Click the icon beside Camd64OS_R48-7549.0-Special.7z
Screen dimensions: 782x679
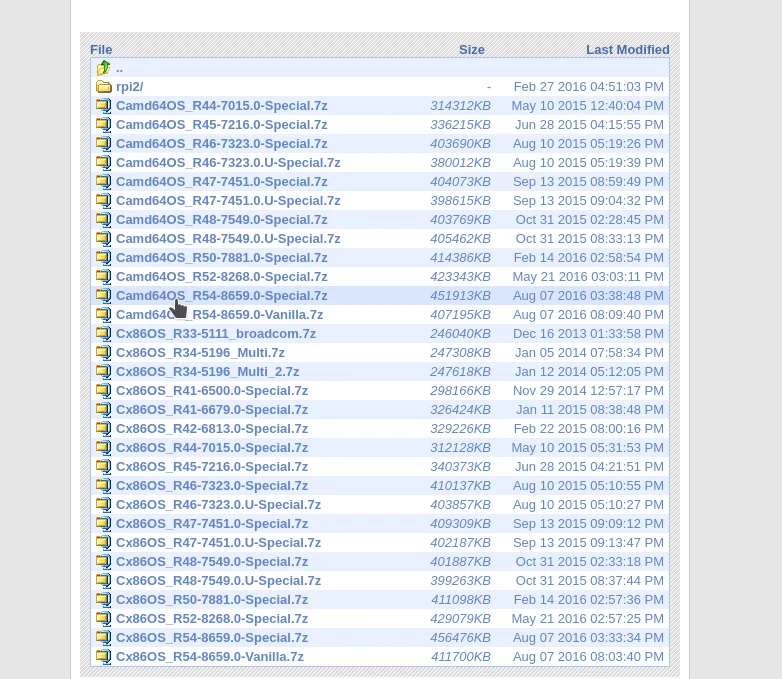click(104, 220)
